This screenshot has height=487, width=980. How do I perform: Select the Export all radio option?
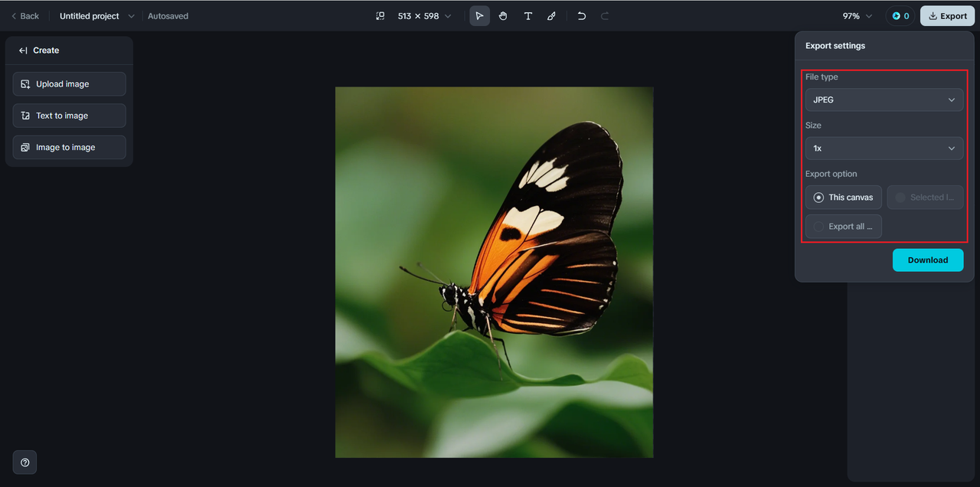[844, 227]
